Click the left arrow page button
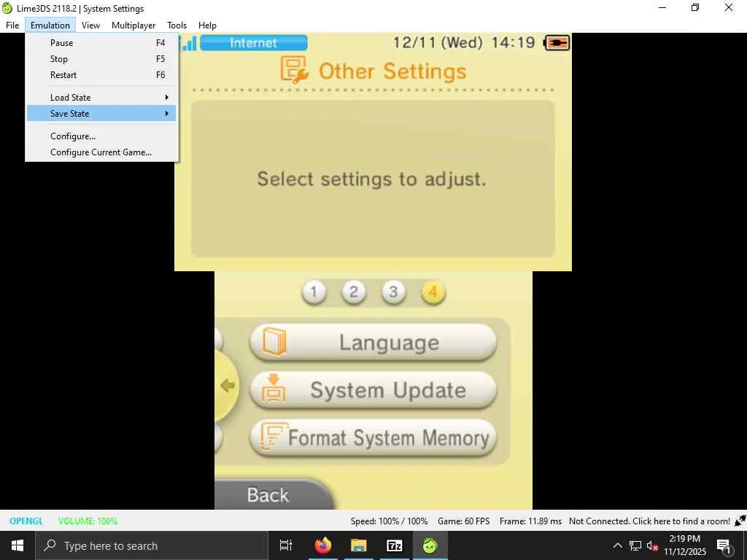The image size is (747, 560). [227, 385]
